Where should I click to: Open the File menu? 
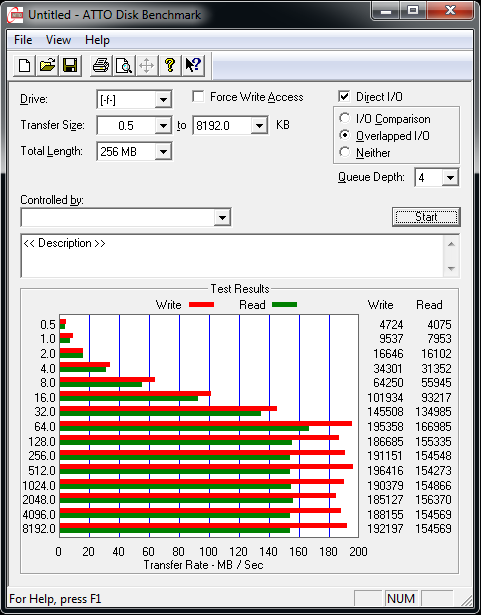coord(23,40)
